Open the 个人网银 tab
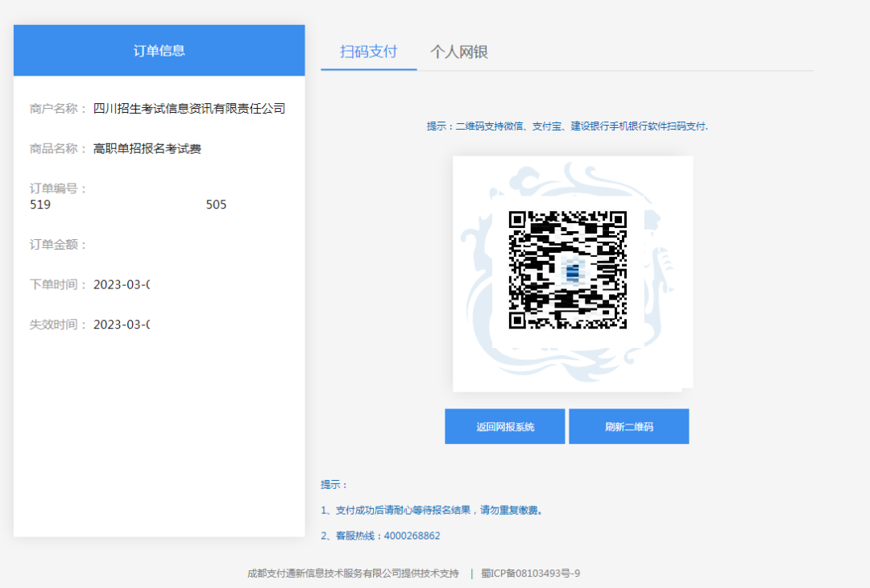 pos(461,51)
